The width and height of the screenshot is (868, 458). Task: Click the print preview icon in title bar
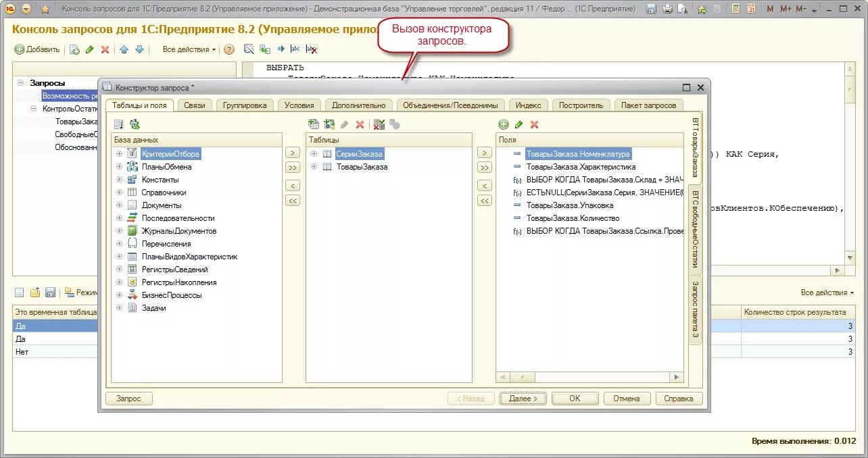pyautogui.click(x=683, y=9)
